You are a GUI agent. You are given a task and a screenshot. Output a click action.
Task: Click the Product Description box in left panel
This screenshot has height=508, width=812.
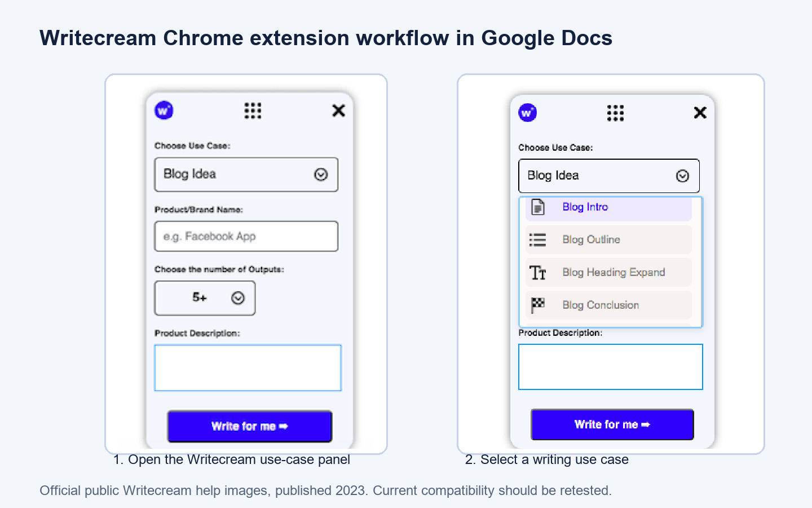tap(248, 367)
